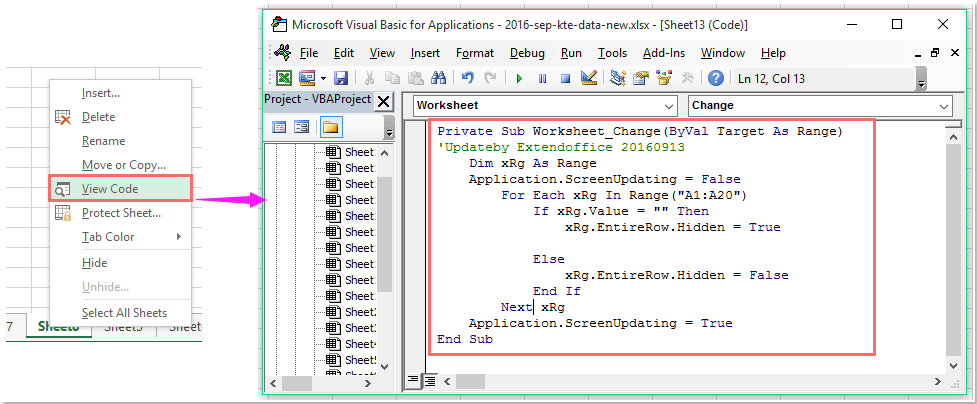Screen dimensions: 977x404
Task: Run the macro with the green play icon
Action: (x=519, y=78)
